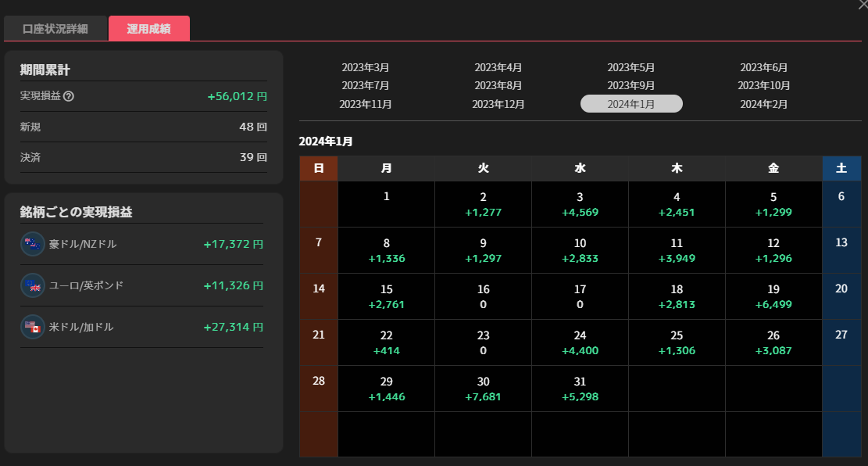
Task: Click Sunday cell 7
Action: coord(319,250)
